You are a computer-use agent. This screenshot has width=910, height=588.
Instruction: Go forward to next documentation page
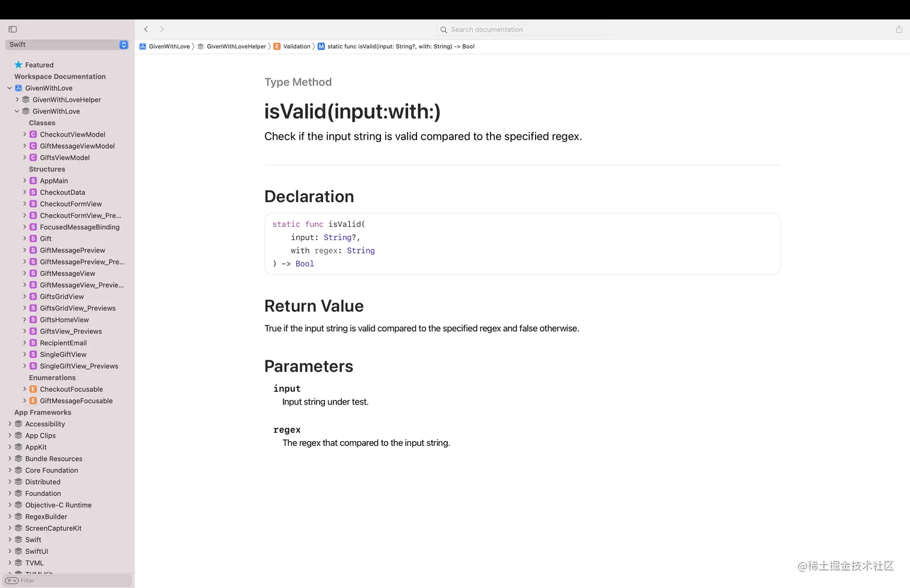coord(162,29)
